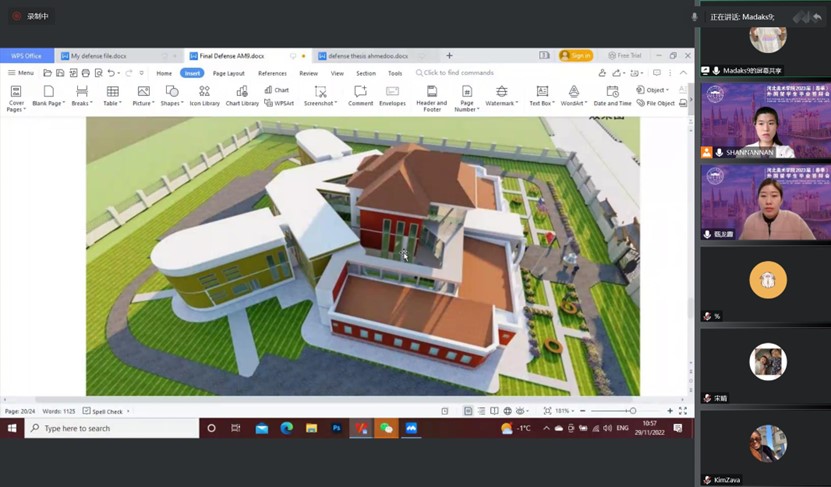Open the References ribbon tab
This screenshot has width=831, height=487.
click(x=272, y=73)
